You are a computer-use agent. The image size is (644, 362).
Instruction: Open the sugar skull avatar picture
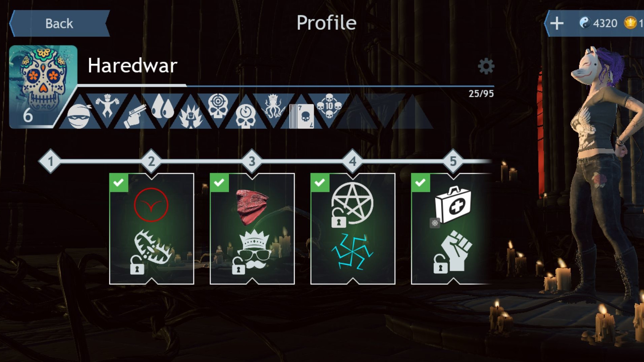click(x=43, y=87)
